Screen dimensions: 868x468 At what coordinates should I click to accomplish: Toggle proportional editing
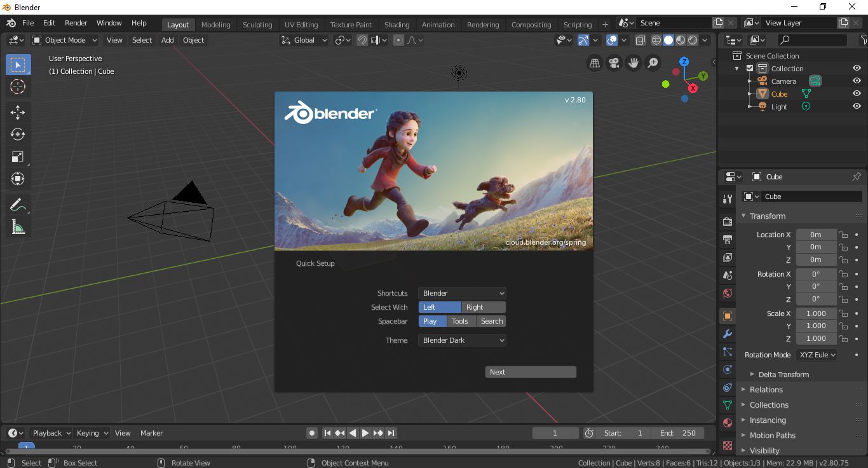398,40
